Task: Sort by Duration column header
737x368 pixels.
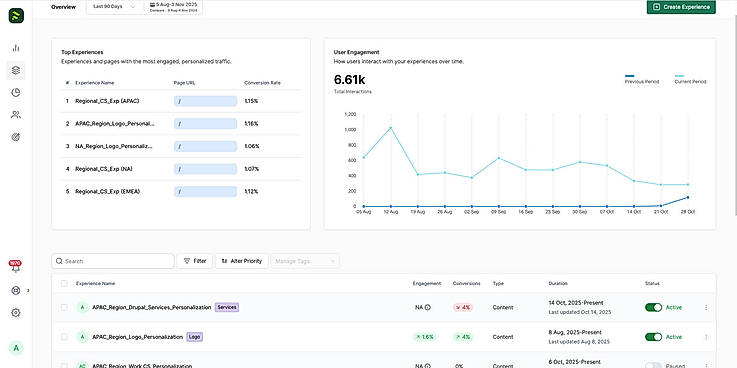Action: pos(558,283)
